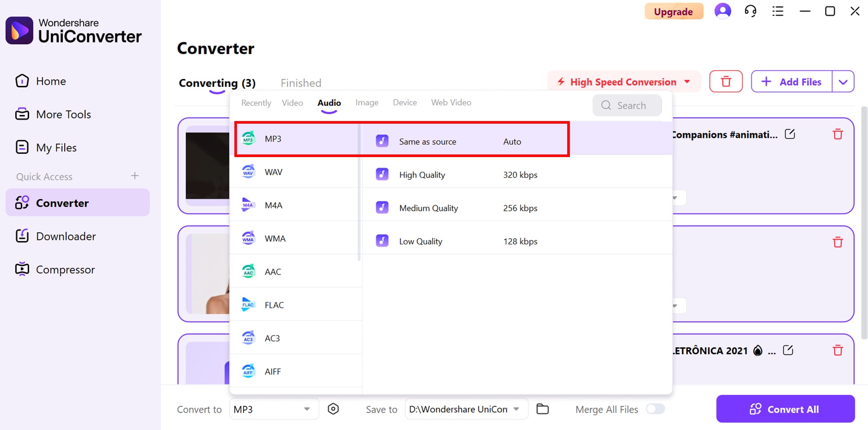The width and height of the screenshot is (868, 430).
Task: Open the output folder icon
Action: click(x=542, y=409)
